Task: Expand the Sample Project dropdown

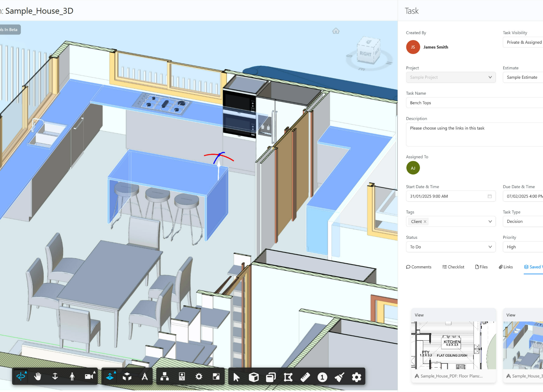Action: pos(490,77)
